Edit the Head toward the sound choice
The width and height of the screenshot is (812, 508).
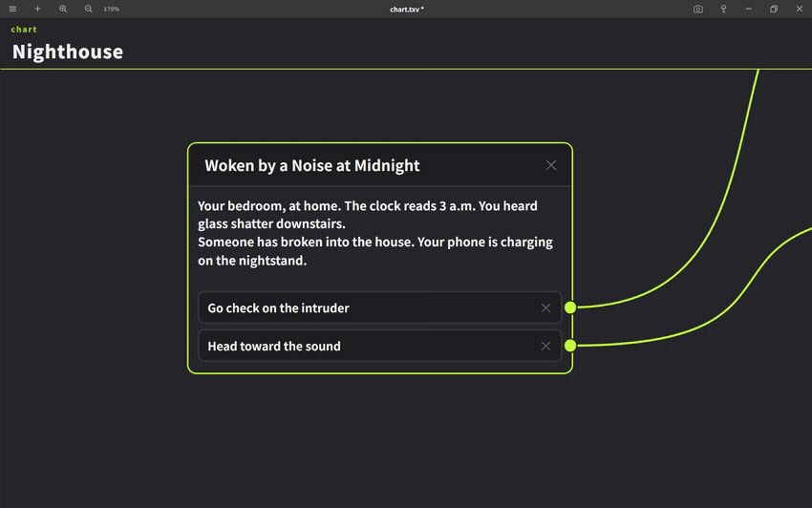[380, 346]
